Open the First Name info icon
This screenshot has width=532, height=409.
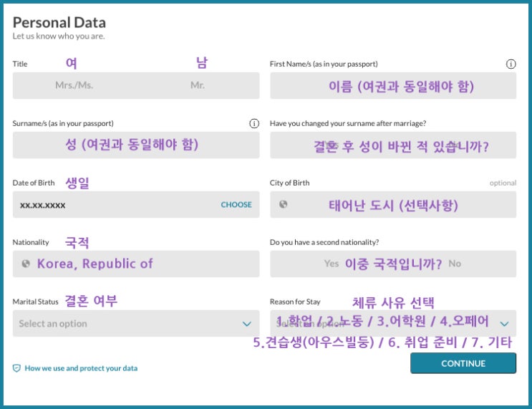[511, 64]
